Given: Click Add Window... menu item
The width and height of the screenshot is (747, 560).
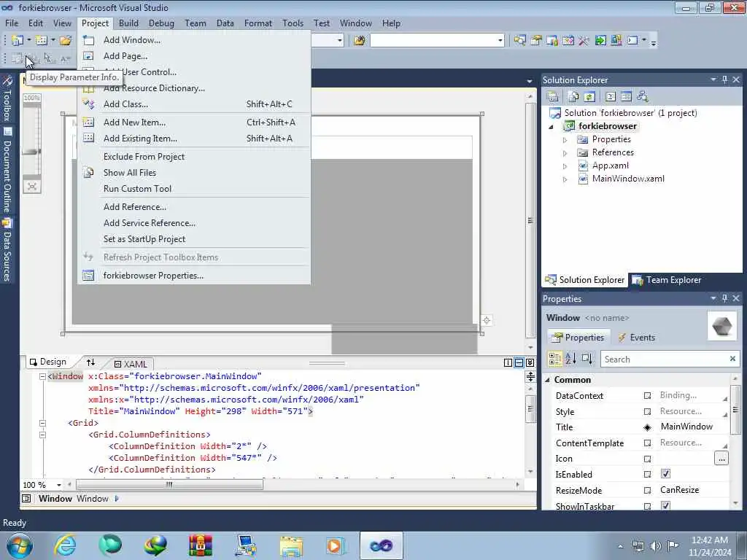Looking at the screenshot, I should coord(194,40).
